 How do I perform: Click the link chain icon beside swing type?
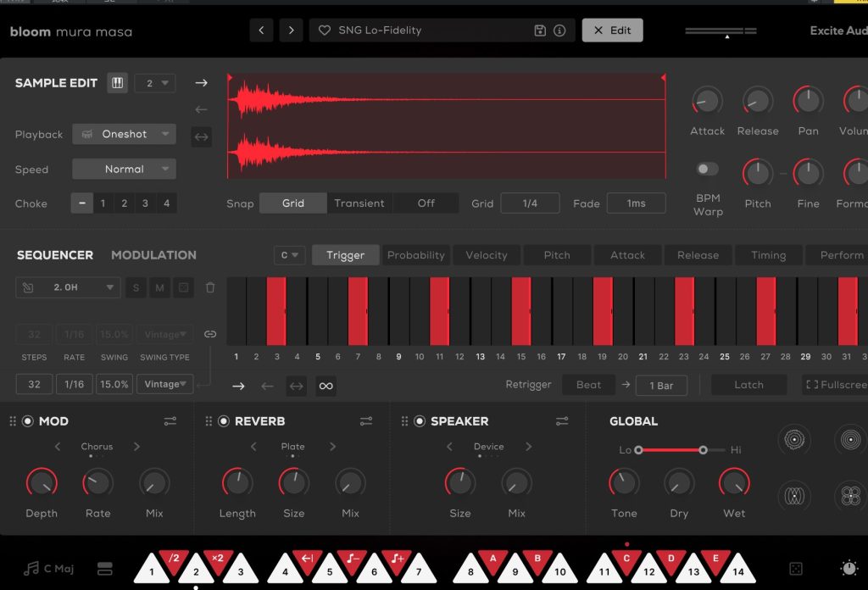pos(210,334)
